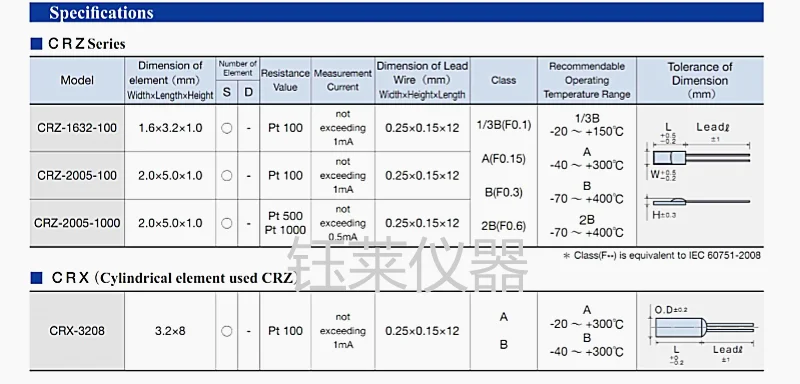The image size is (800, 384).
Task: Select the CRX cylindrical element heading
Action: (x=174, y=278)
